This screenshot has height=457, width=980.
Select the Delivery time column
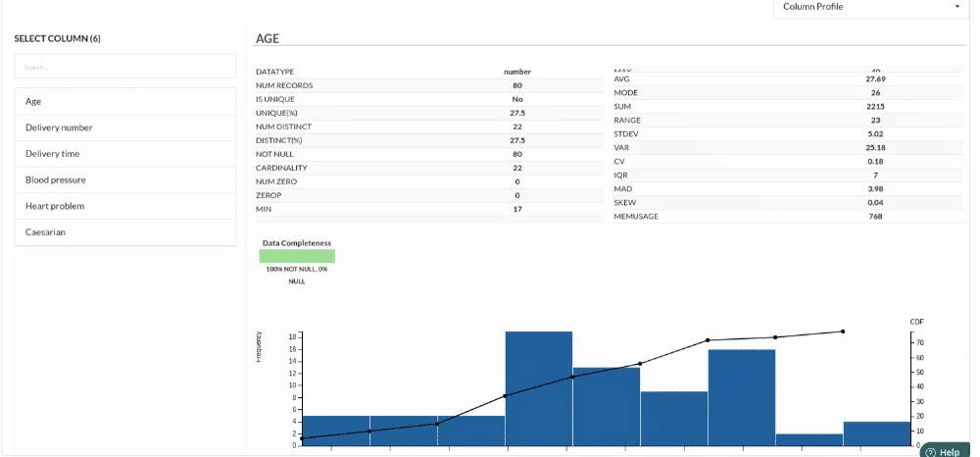(x=125, y=154)
